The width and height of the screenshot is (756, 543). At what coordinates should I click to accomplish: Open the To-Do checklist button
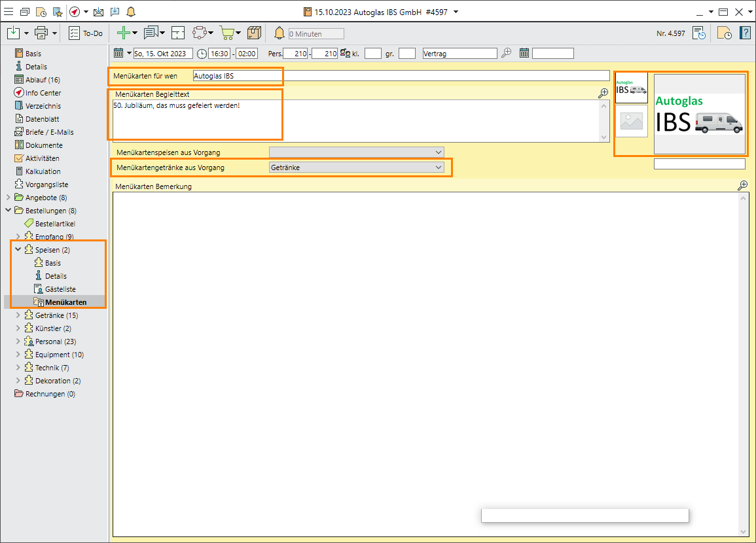coord(86,33)
